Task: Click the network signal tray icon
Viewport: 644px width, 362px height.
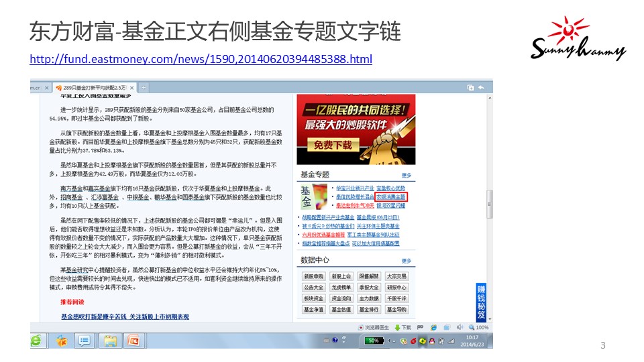Action: click(451, 341)
